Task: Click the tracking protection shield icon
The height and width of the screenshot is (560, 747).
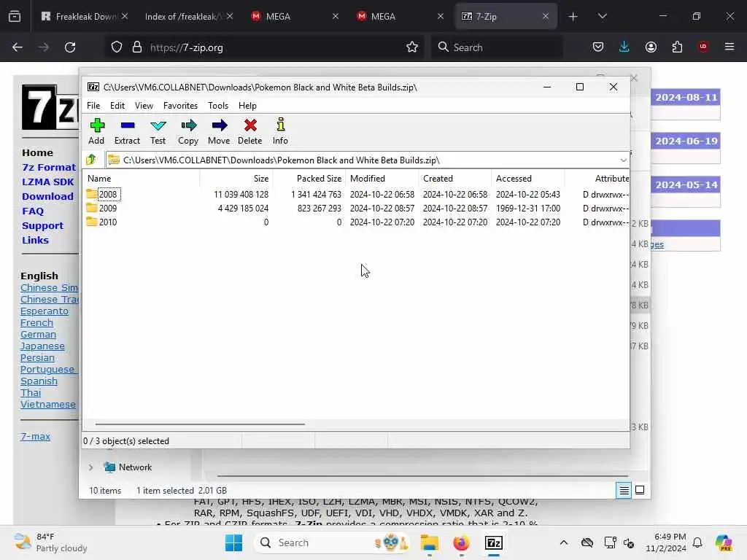Action: tap(117, 47)
